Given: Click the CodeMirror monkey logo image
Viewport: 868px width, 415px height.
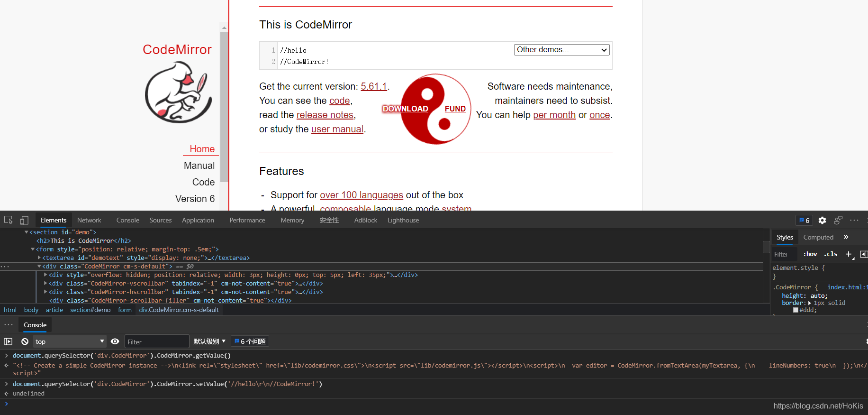Looking at the screenshot, I should [178, 92].
